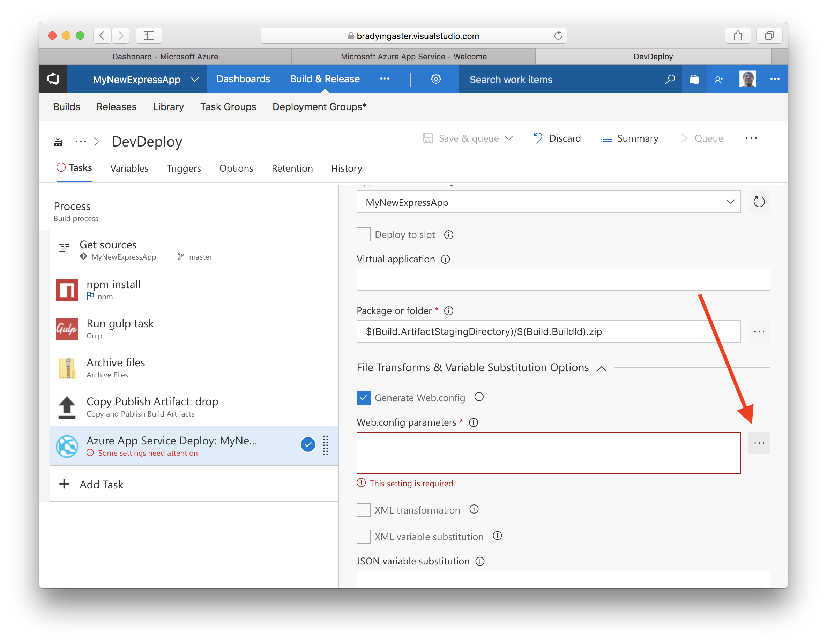Switch to Dashboard - Microsoft Azure browser tab
Screen dimensions: 827x644
165,57
